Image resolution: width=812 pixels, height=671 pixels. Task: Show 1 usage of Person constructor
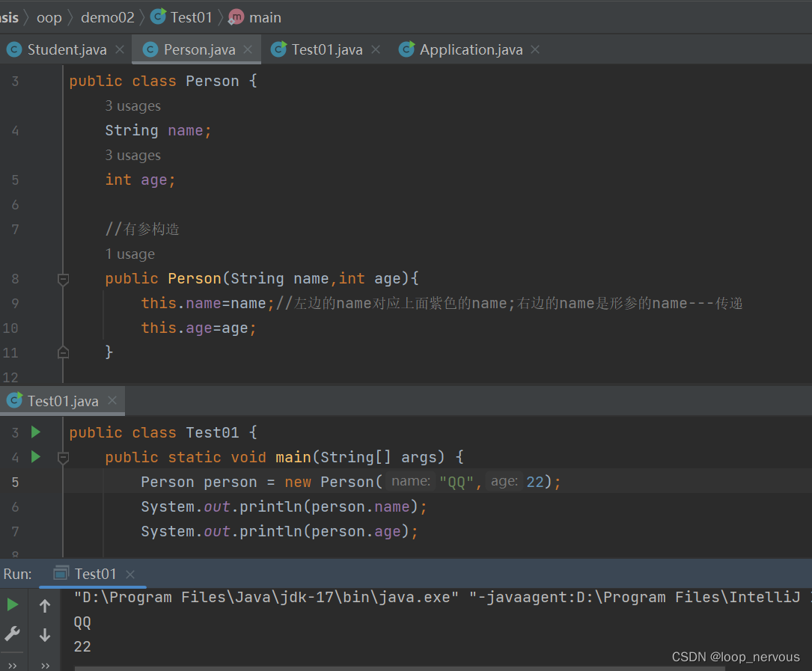click(x=130, y=254)
